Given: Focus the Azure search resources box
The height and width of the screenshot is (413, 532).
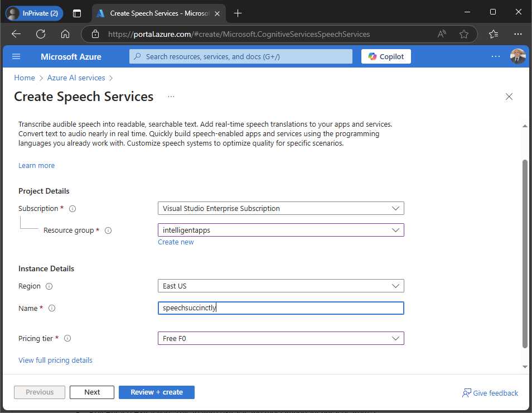Looking at the screenshot, I should point(240,56).
